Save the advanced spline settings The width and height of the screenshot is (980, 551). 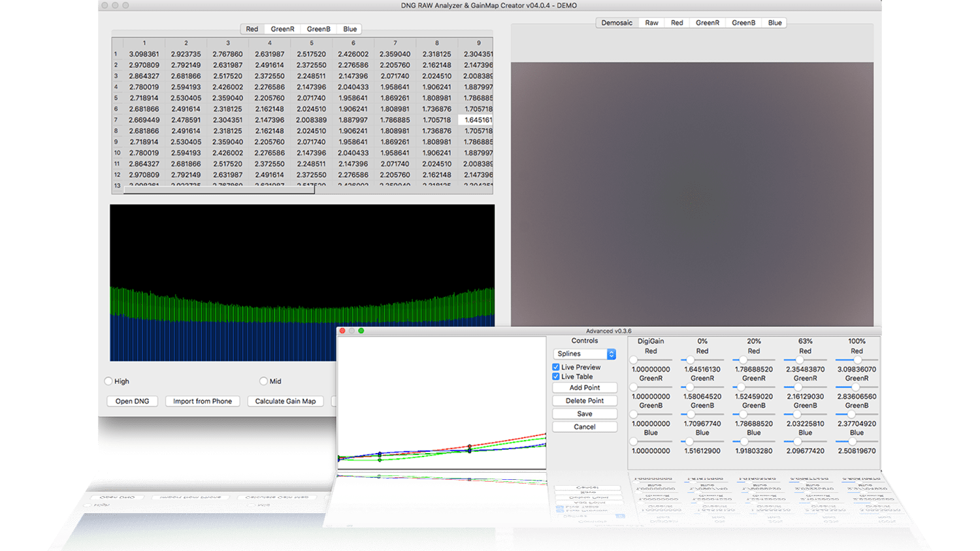point(584,414)
